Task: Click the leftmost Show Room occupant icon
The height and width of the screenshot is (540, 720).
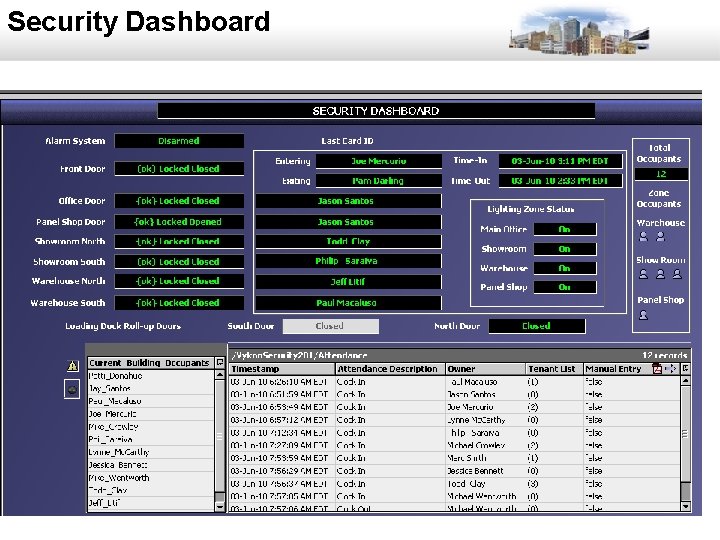Action: pyautogui.click(x=643, y=274)
